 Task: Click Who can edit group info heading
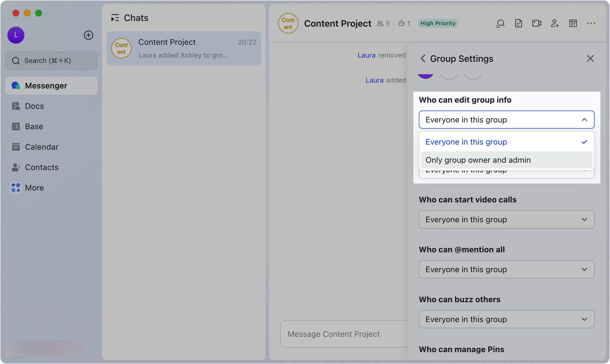point(465,100)
